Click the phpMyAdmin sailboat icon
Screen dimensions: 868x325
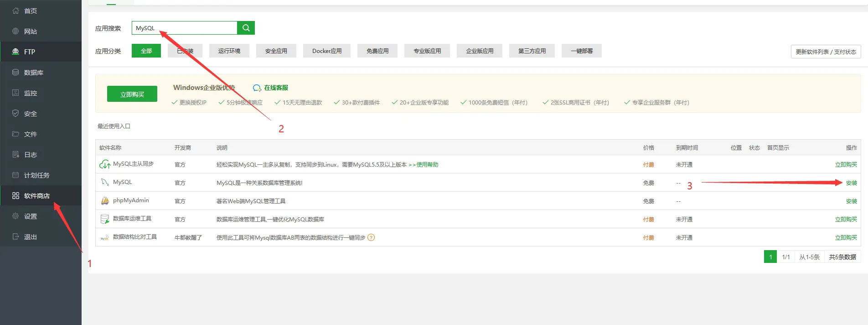coord(105,201)
